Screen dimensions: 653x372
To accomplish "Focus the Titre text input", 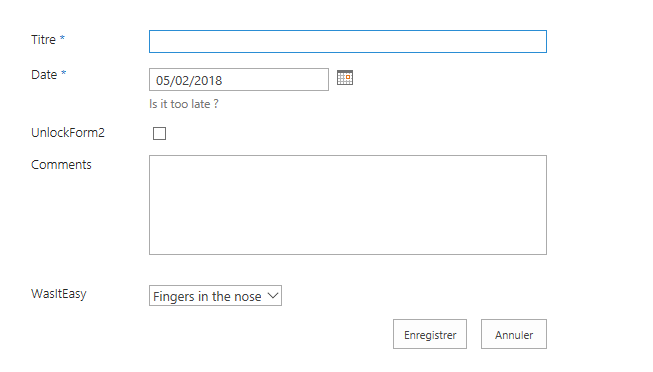I will coord(348,42).
